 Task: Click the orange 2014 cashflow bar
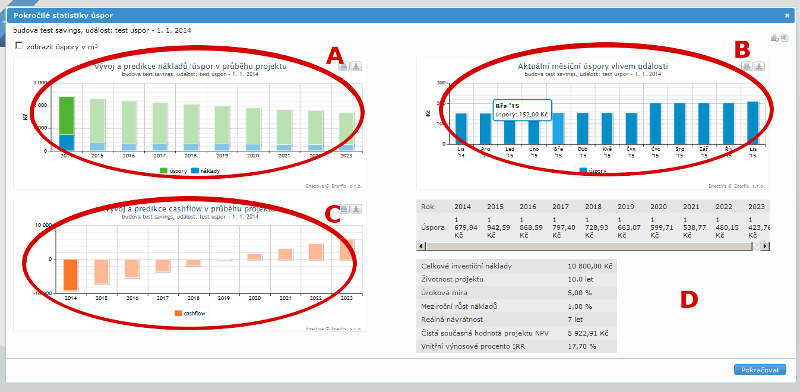click(x=70, y=275)
